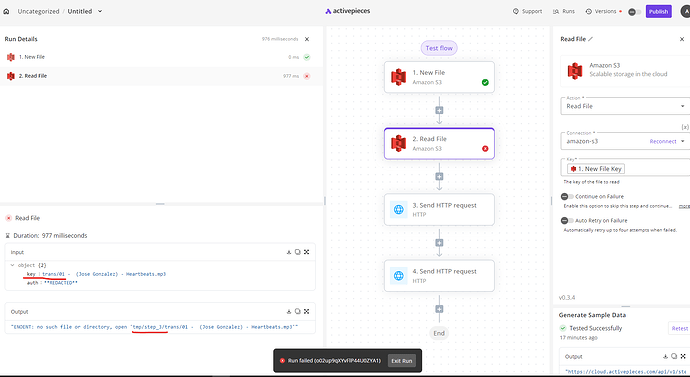Viewport: 690px width, 377px height.
Task: Select the 1. New File run step row
Action: click(161, 57)
